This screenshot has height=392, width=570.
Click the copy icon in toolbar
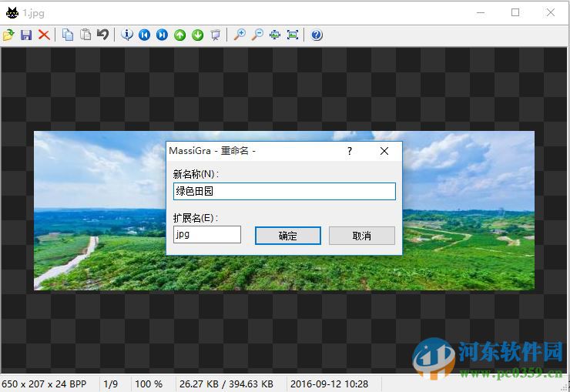coord(68,35)
